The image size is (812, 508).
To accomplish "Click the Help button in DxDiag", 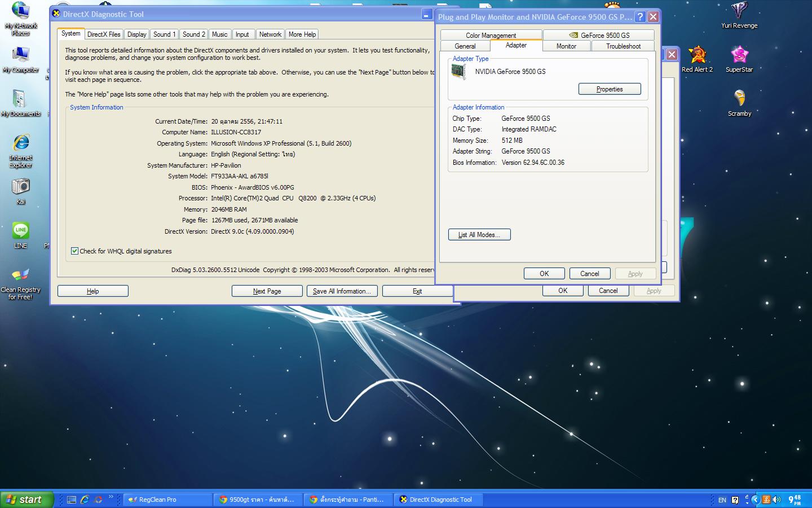I will coord(93,291).
